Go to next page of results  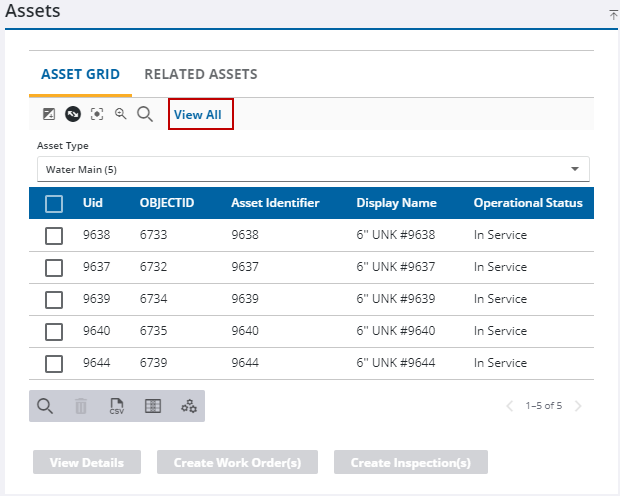pyautogui.click(x=578, y=406)
